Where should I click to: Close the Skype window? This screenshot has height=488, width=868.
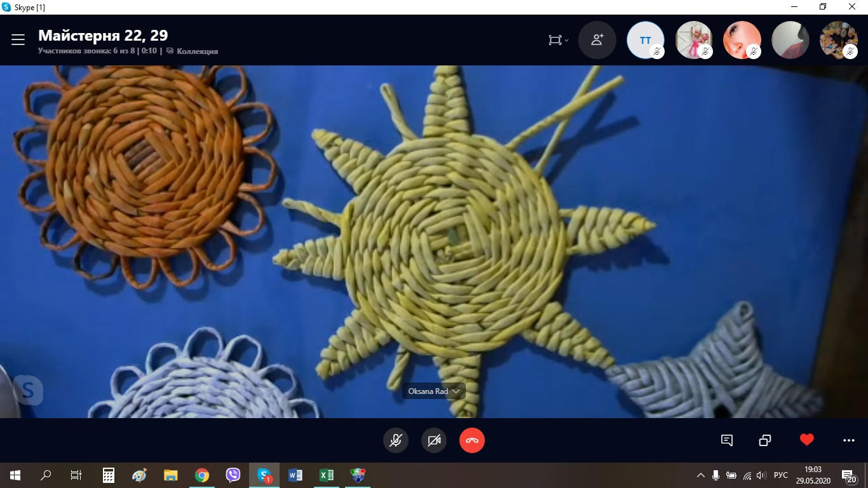click(x=853, y=7)
